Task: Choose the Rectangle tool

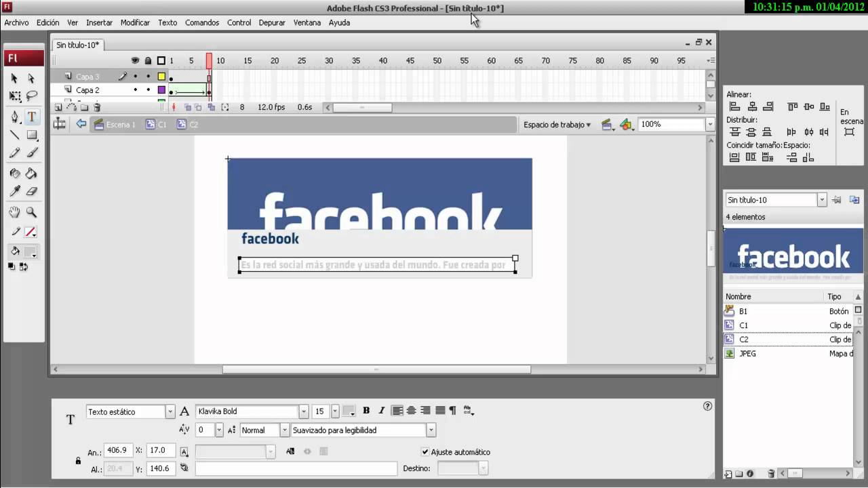Action: click(31, 135)
